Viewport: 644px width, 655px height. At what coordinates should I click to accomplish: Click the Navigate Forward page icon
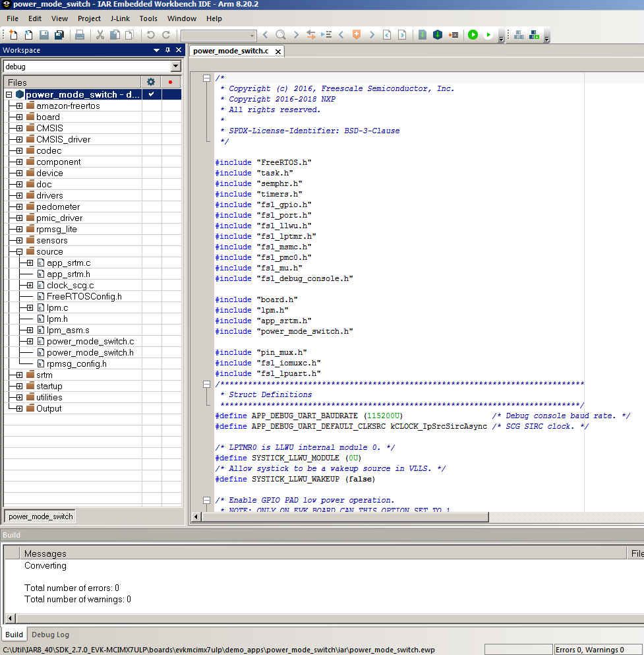point(402,35)
